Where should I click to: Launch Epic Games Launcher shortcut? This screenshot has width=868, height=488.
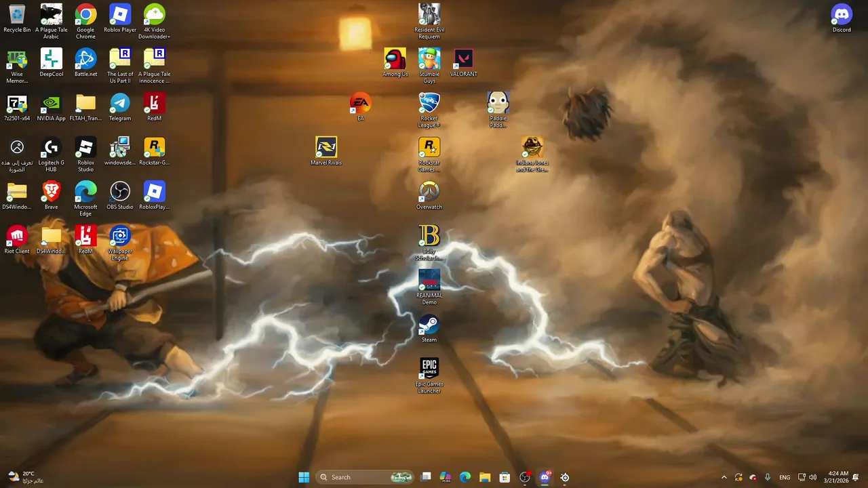point(429,376)
